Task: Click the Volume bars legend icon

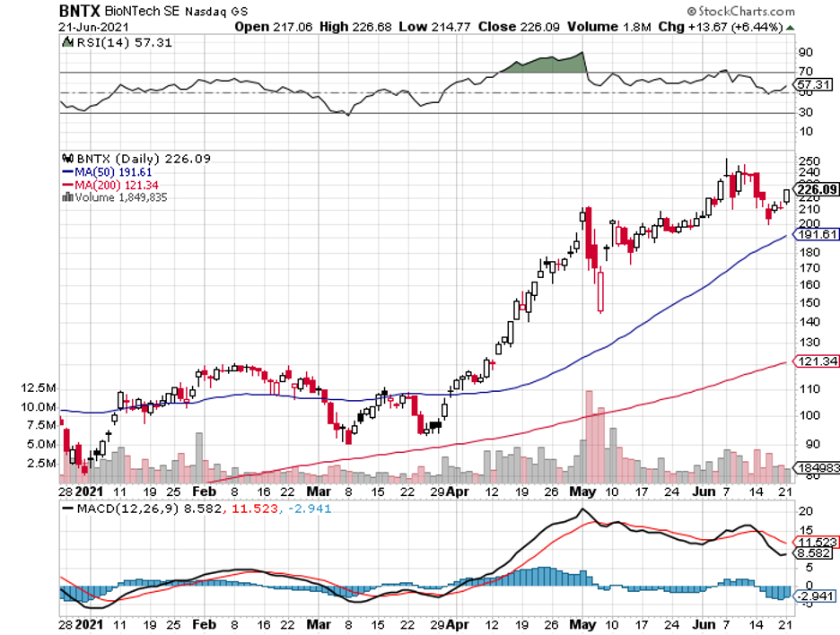Action: 66,197
